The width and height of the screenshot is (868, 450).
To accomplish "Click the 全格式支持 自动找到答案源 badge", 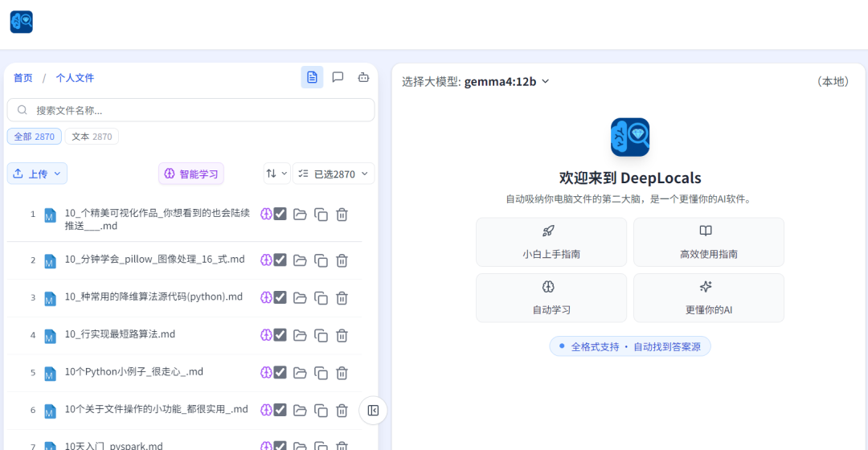I will point(630,346).
